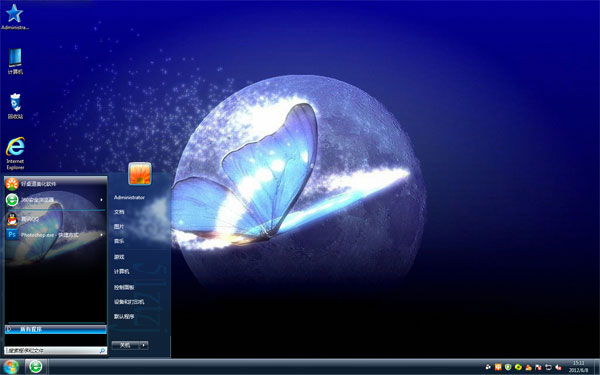The image size is (600, 375).
Task: Open 控制面板 in Start menu
Action: click(x=124, y=287)
